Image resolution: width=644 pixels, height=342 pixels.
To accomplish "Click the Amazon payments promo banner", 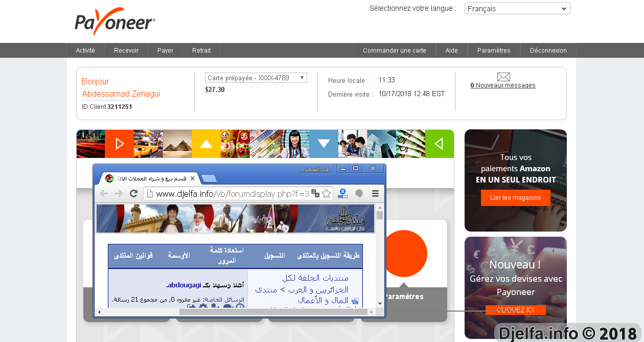I will [x=516, y=180].
